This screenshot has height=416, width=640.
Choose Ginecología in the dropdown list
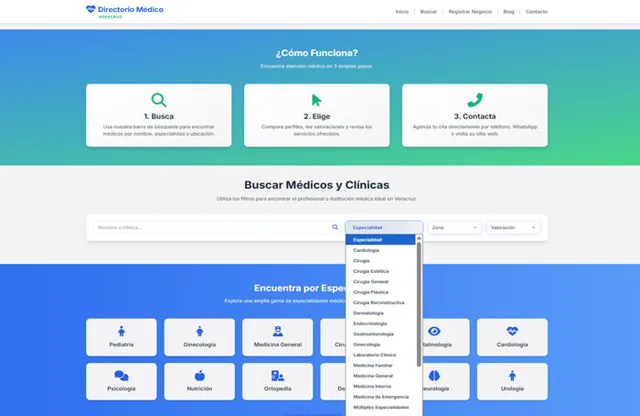[x=380, y=345]
